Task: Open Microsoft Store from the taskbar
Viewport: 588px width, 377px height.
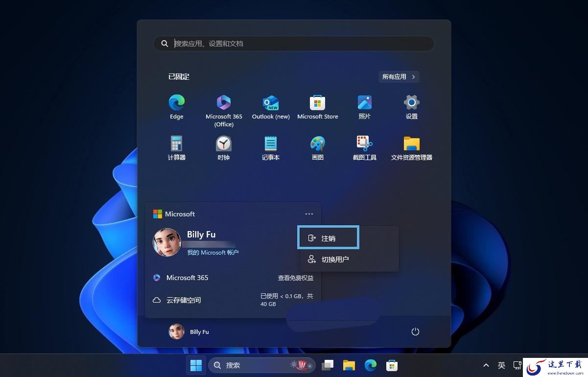Action: 392,365
